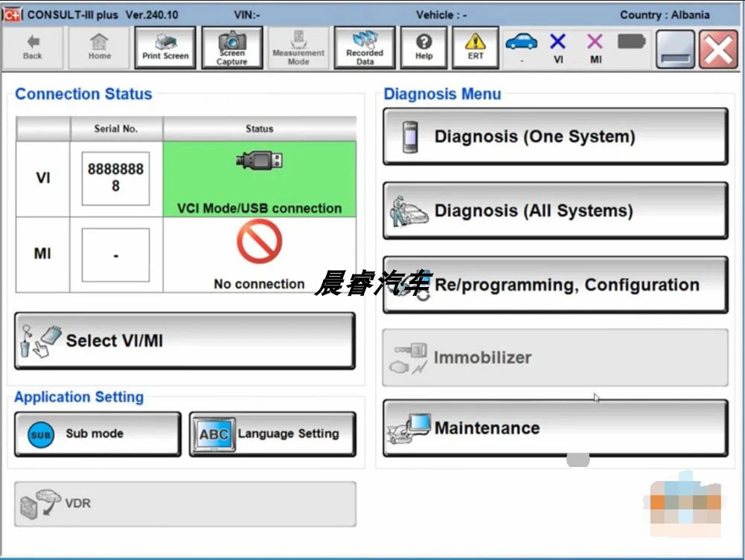The width and height of the screenshot is (745, 560).
Task: Click the VI connection status X icon
Action: click(557, 42)
